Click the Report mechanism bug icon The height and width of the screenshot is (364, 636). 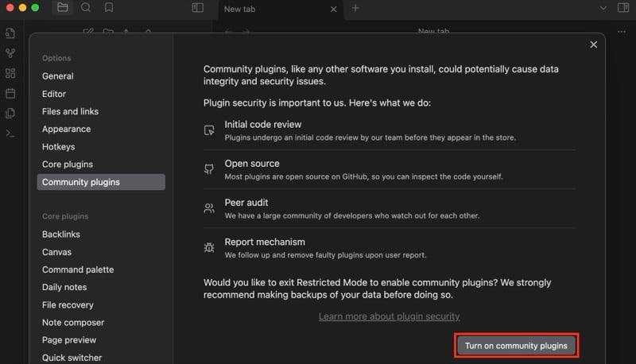pos(209,247)
